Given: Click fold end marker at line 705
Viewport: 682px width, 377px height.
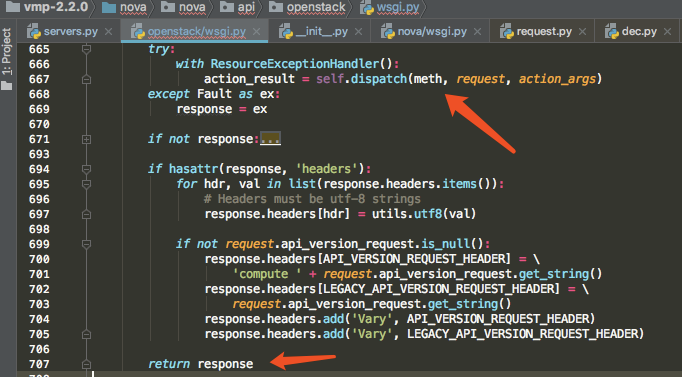Looking at the screenshot, I should pyautogui.click(x=86, y=334).
